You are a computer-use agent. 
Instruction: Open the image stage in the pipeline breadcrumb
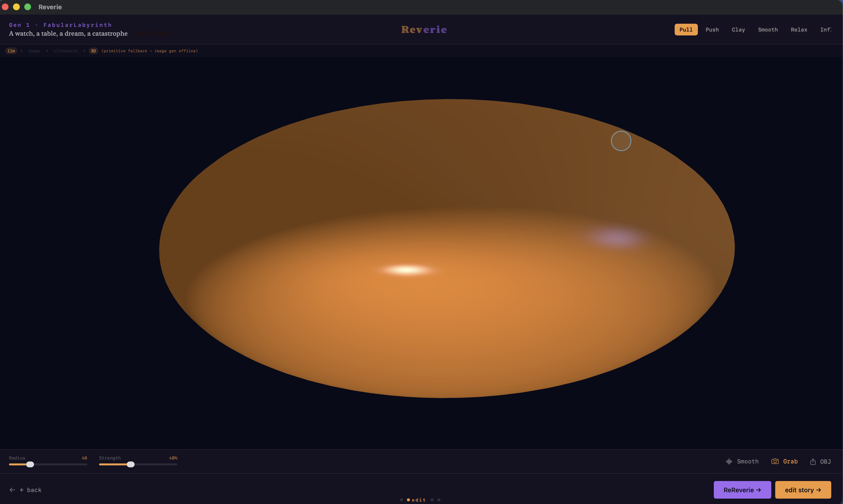click(x=34, y=51)
